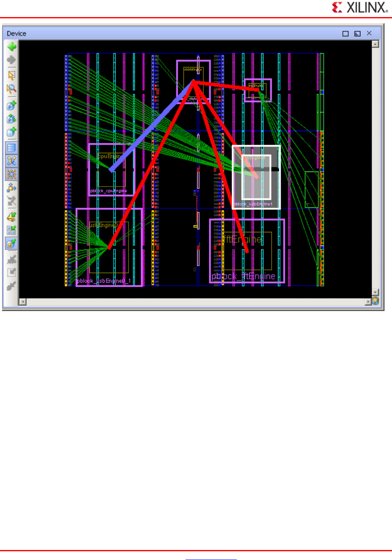Toggle the stacked blue layers display button
This screenshot has width=392, height=560.
click(12, 148)
